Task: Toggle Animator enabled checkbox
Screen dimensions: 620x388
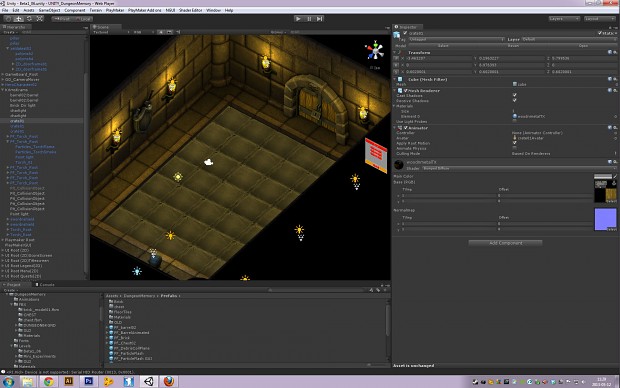Action: pos(405,128)
